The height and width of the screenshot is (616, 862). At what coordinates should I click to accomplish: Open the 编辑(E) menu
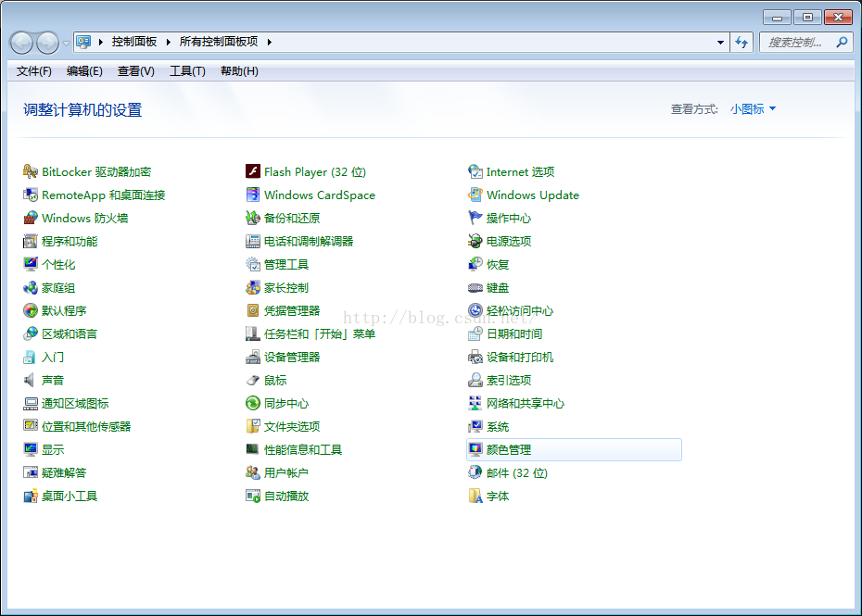(84, 71)
